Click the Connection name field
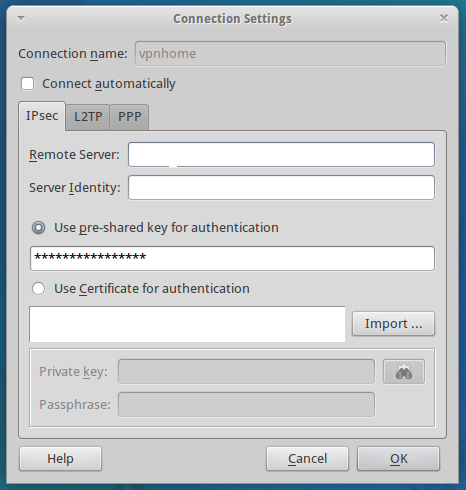The image size is (466, 490). click(290, 54)
